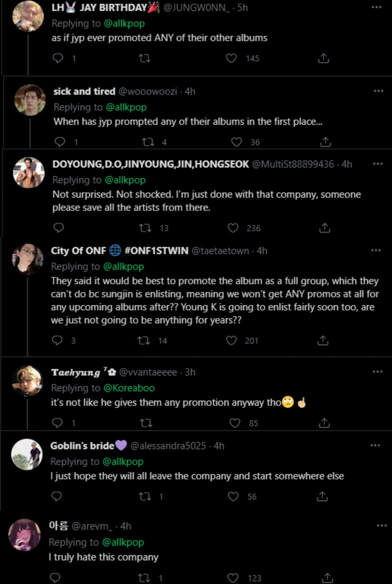The height and width of the screenshot is (584, 392).
Task: Like the 'I truly hate this company' tweet
Action: [x=233, y=578]
